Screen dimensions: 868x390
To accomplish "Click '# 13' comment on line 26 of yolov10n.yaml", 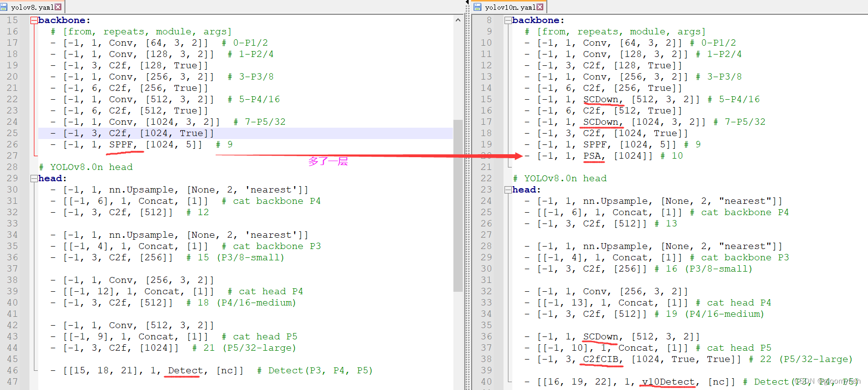I will [666, 223].
